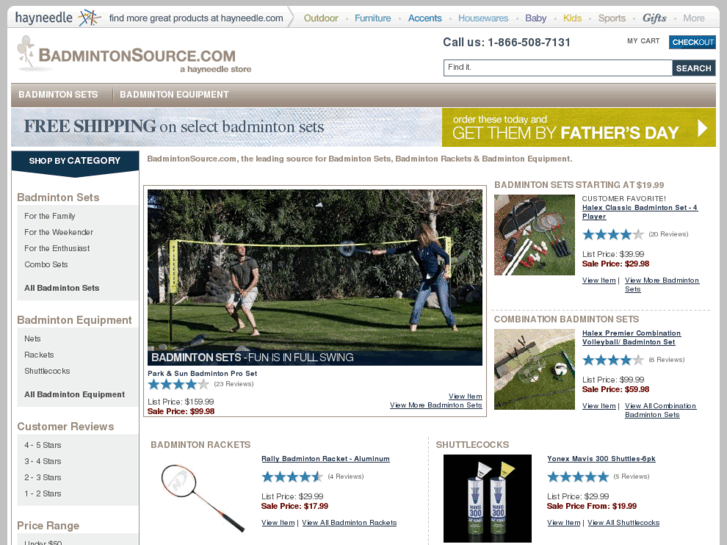The width and height of the screenshot is (727, 545).
Task: Open the Nets category
Action: [x=32, y=339]
